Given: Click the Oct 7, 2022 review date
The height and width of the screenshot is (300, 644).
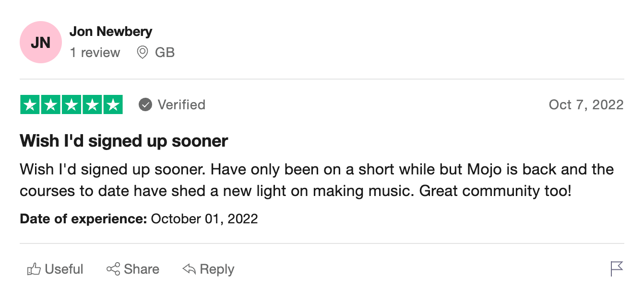Looking at the screenshot, I should [586, 104].
